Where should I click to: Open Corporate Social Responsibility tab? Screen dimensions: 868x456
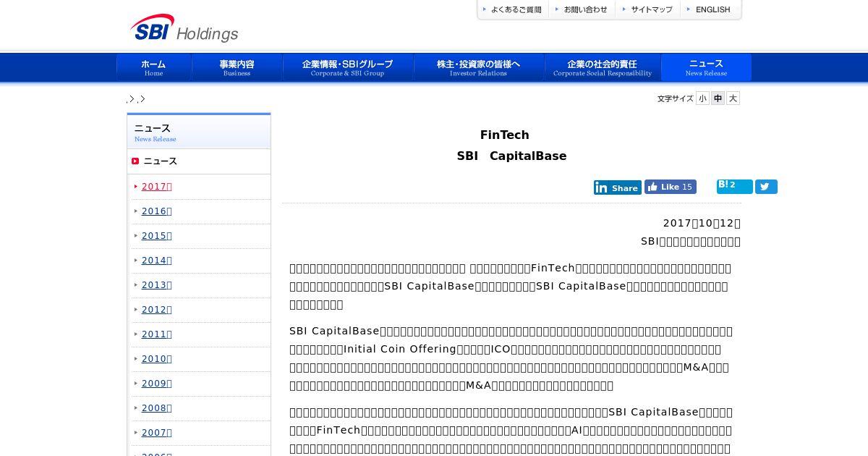[603, 67]
